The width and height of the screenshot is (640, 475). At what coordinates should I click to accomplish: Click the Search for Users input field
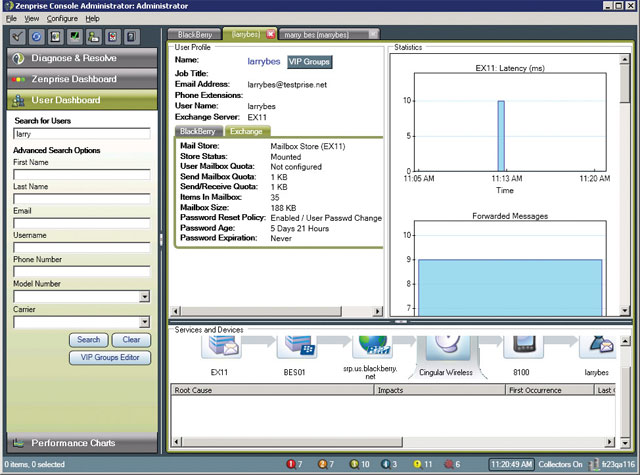82,134
